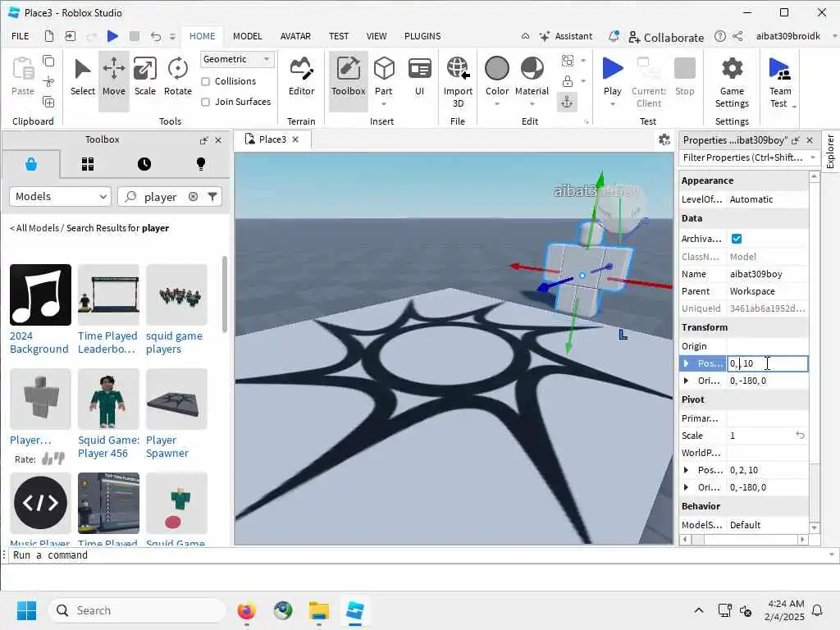Open the Models category dropdown
This screenshot has width=840, height=630.
pyautogui.click(x=60, y=197)
